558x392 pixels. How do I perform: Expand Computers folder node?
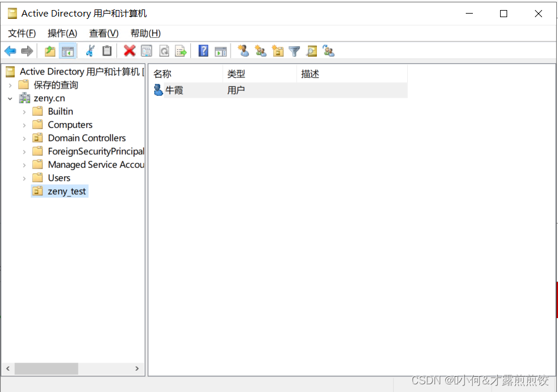24,125
